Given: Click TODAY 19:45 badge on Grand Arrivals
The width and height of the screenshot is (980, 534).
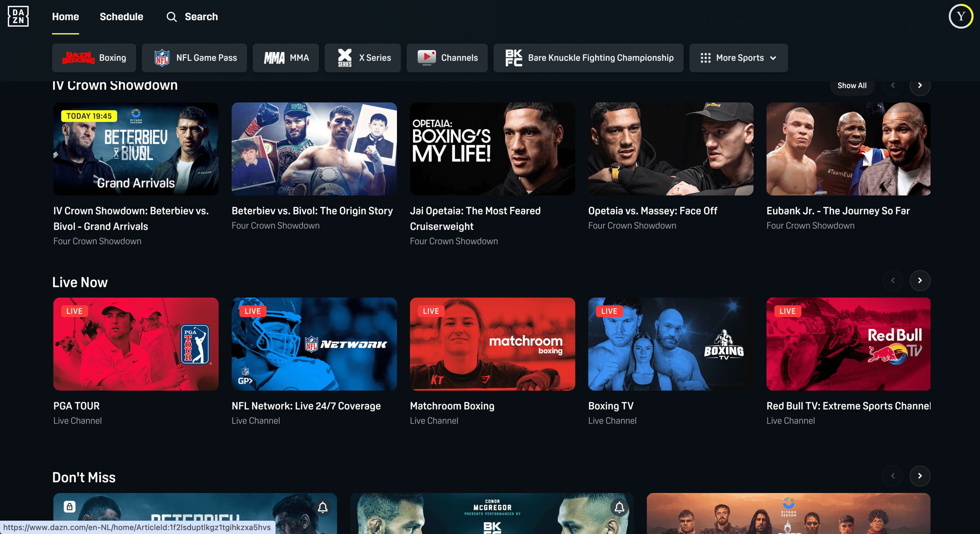Looking at the screenshot, I should (89, 116).
